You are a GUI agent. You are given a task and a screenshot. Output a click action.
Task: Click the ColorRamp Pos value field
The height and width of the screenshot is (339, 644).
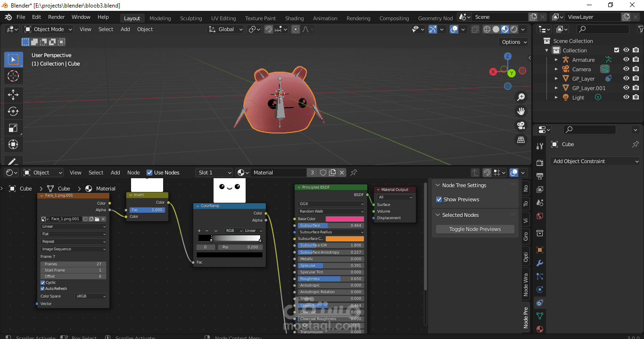pyautogui.click(x=240, y=247)
